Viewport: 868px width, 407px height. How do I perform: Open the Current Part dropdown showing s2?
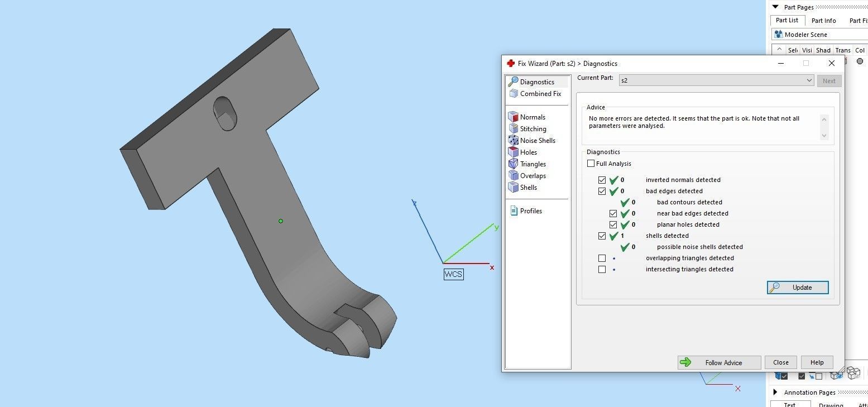tap(716, 80)
